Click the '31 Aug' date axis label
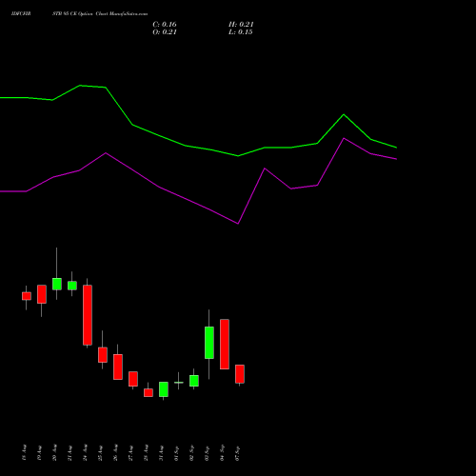 tap(162, 452)
